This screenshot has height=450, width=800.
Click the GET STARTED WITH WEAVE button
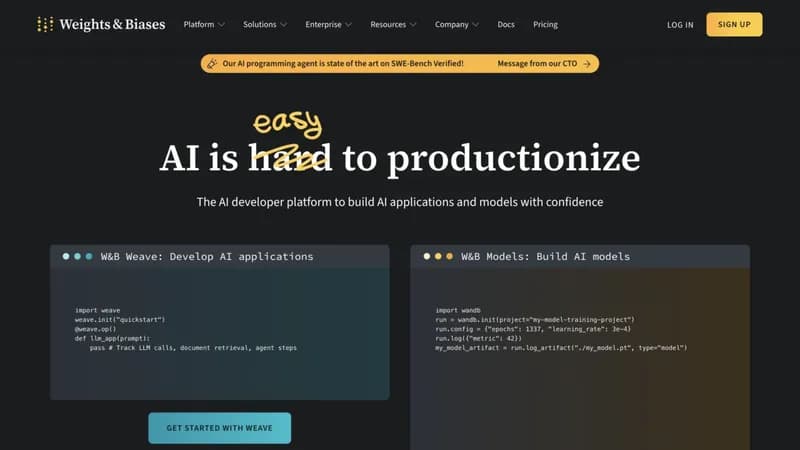point(220,428)
